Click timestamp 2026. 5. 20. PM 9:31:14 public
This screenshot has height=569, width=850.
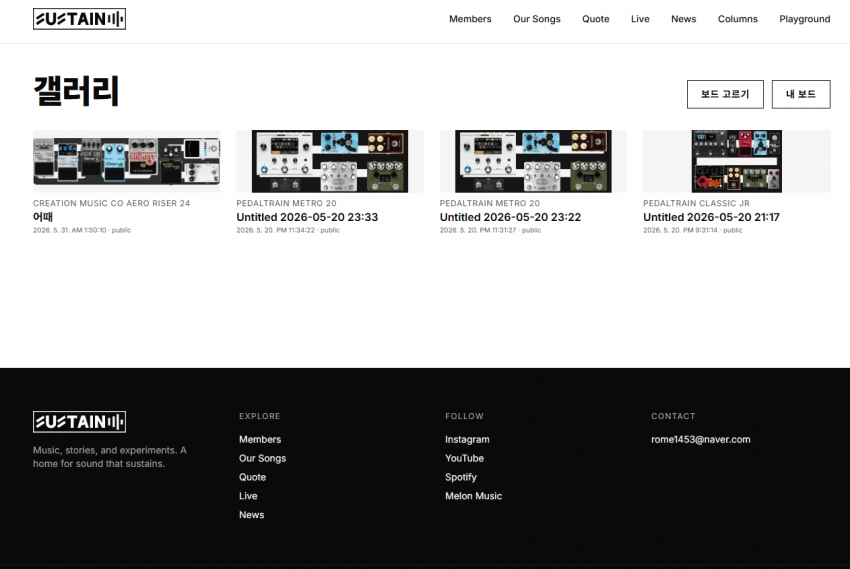click(x=693, y=230)
